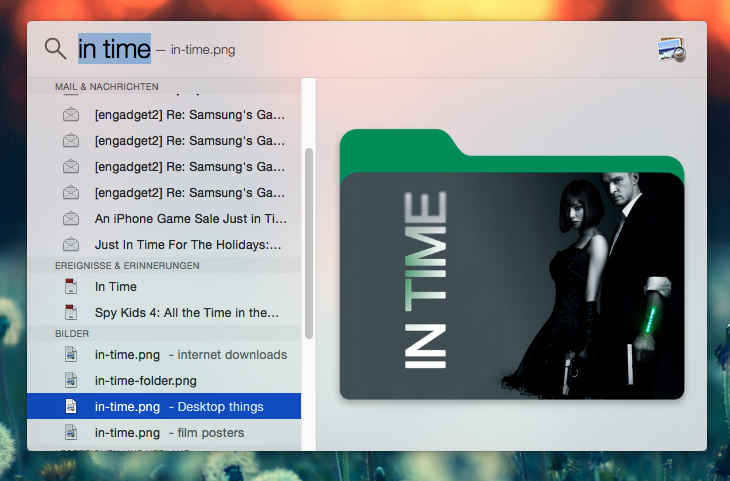Click the image icon of in-time.png in film posters
The image size is (730, 481).
click(x=71, y=433)
